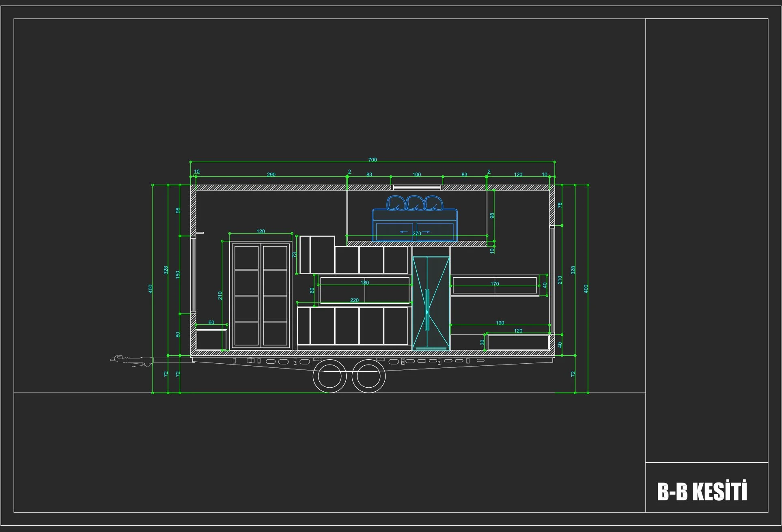Viewport: 782px width, 532px height.
Task: Click the 30 vertical dimension text
Action: point(483,342)
